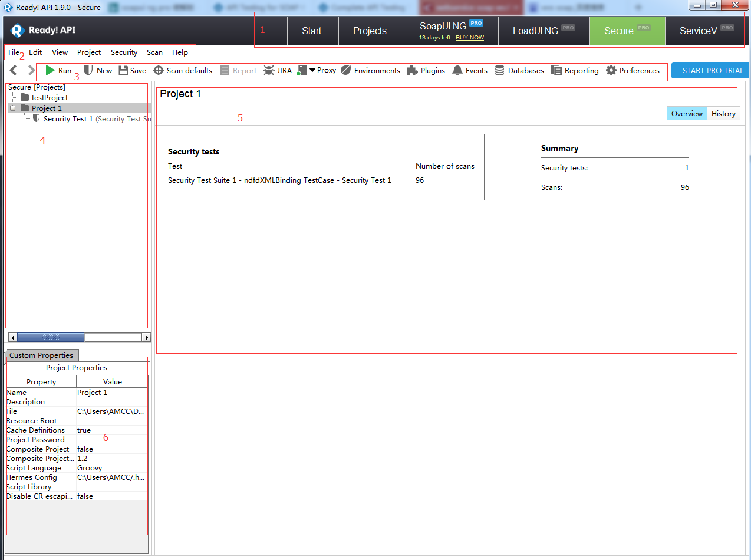Viewport: 751px width, 560px height.
Task: Select testProject in the project tree
Action: (50, 97)
